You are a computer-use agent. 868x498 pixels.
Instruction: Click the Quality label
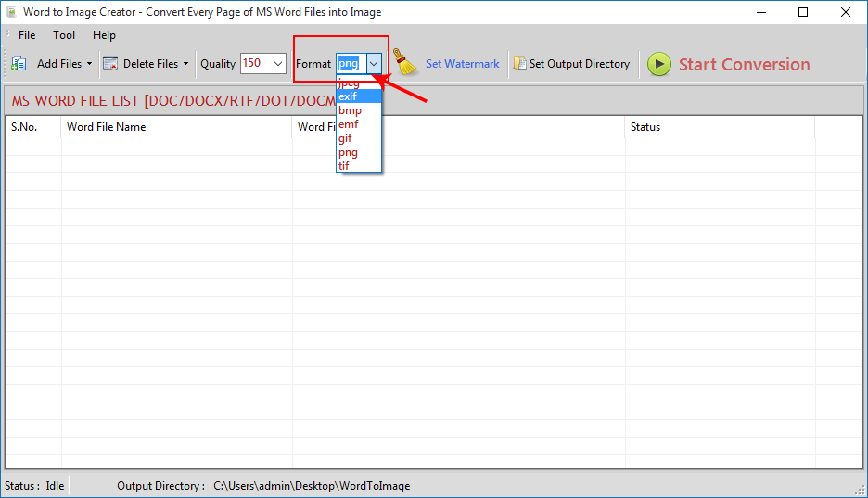coord(218,64)
